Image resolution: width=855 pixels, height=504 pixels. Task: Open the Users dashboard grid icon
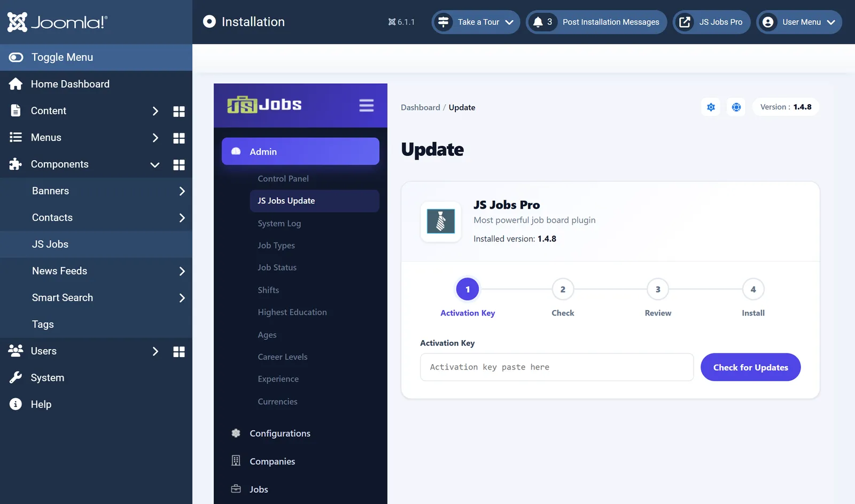click(179, 351)
